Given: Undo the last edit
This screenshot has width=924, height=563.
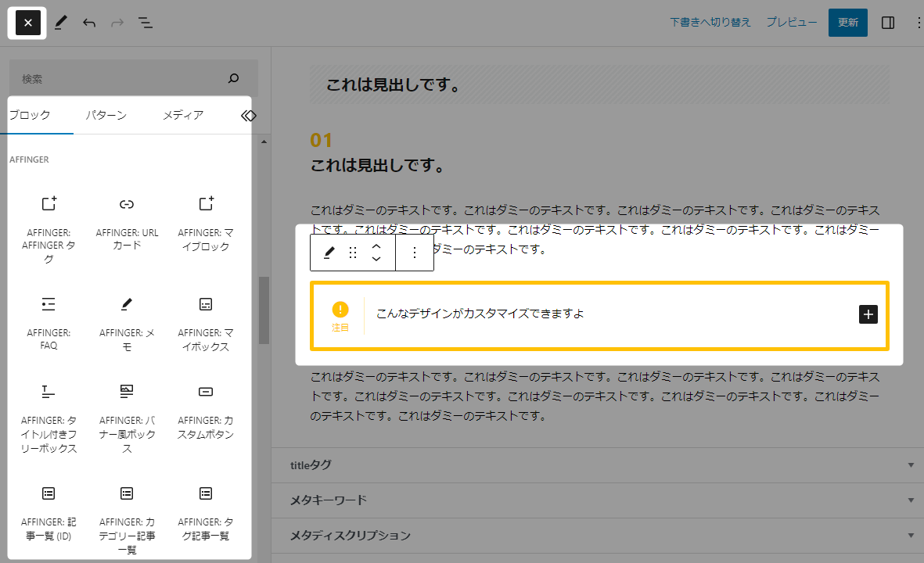Looking at the screenshot, I should point(89,23).
